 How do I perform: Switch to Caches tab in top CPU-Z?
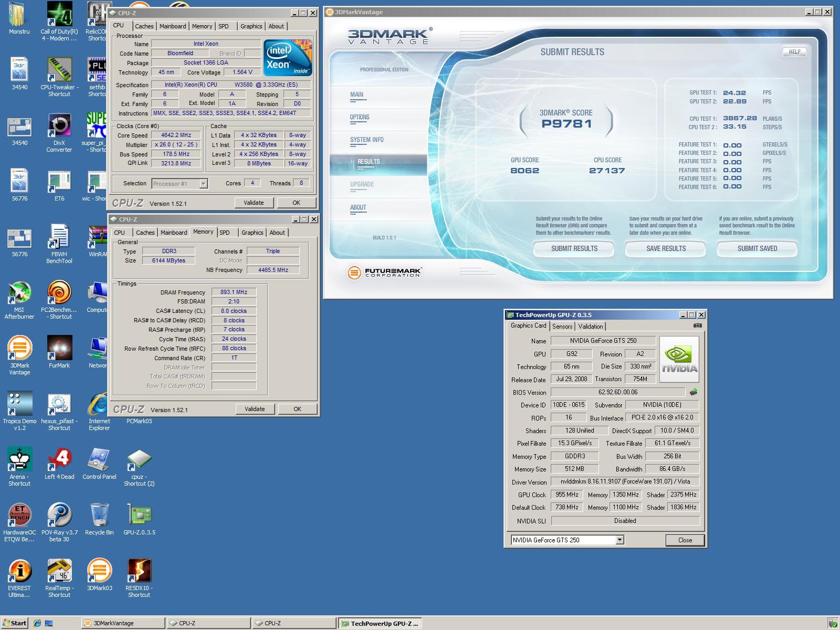click(144, 26)
